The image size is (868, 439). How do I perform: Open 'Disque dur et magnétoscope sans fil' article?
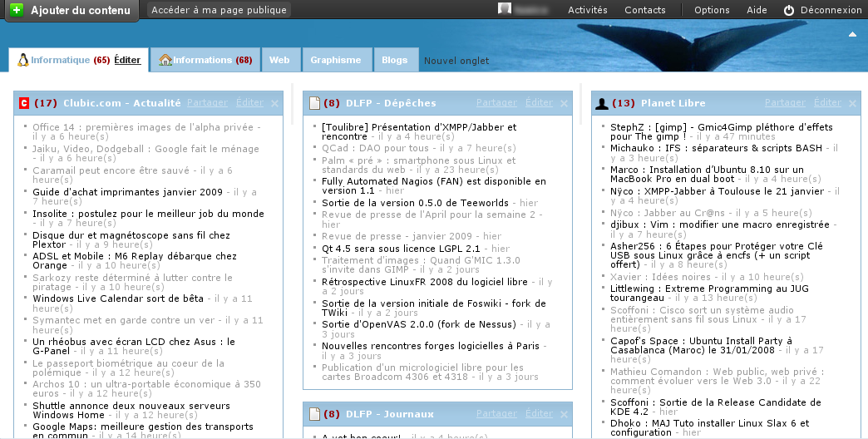(131, 239)
